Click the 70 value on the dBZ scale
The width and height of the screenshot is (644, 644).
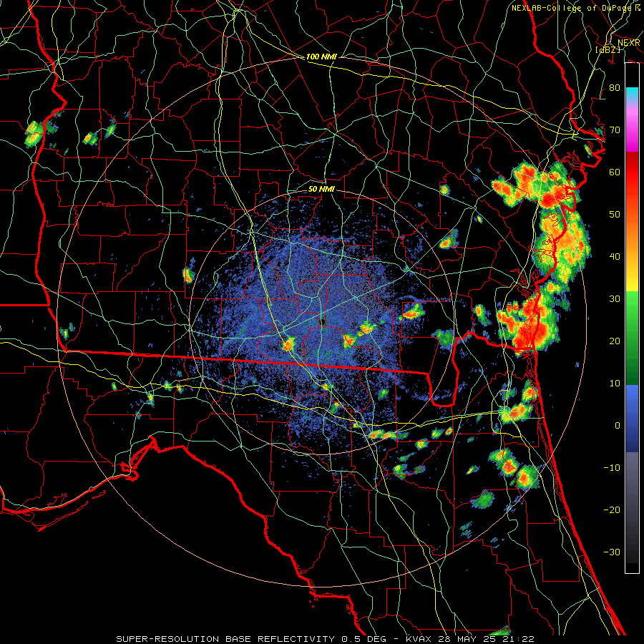click(x=615, y=130)
